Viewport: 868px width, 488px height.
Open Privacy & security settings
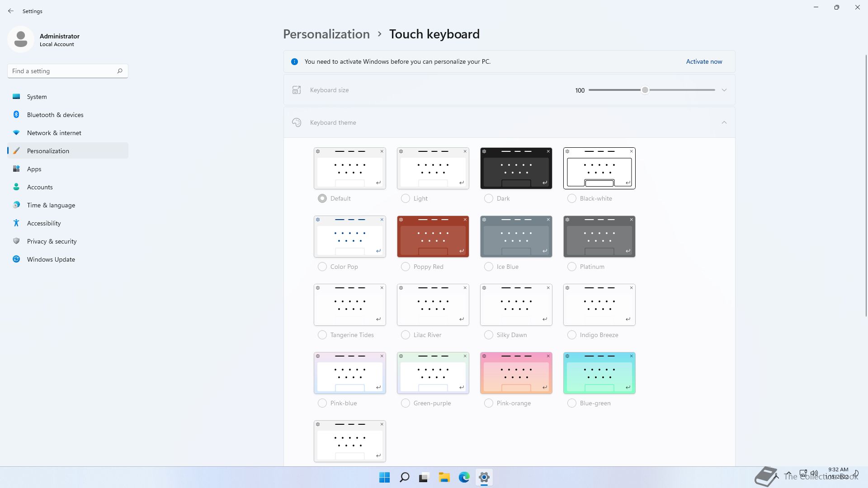coord(68,241)
